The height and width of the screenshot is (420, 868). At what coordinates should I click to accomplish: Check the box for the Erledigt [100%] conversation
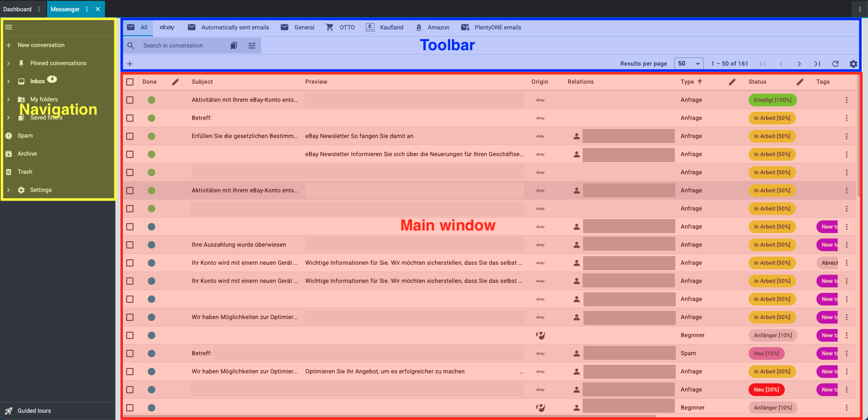[x=130, y=100]
